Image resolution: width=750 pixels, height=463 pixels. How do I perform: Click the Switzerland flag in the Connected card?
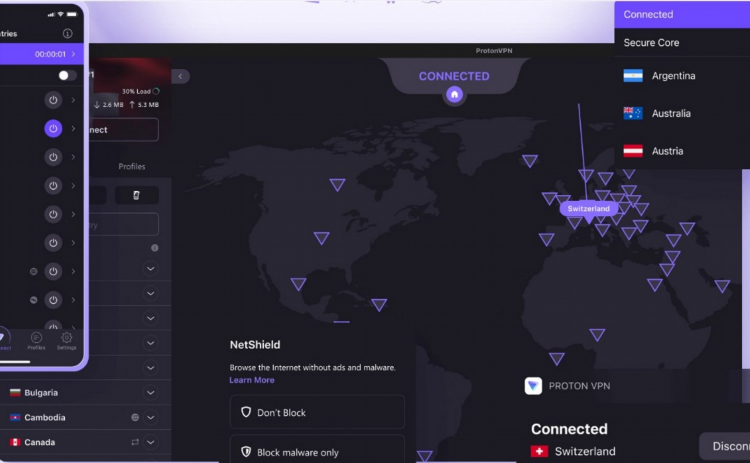[540, 451]
